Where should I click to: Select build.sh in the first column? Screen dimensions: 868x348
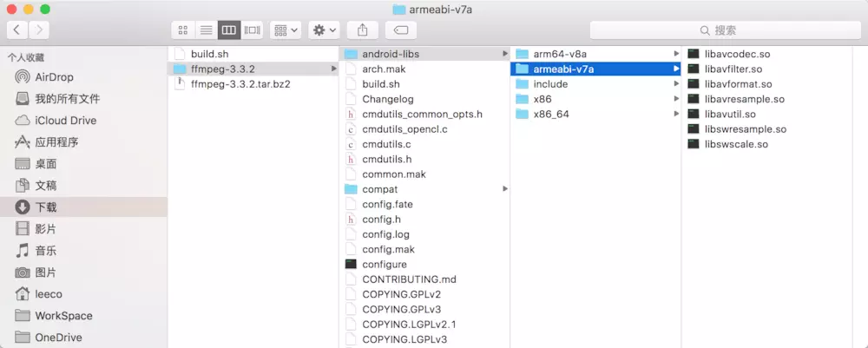(253, 54)
